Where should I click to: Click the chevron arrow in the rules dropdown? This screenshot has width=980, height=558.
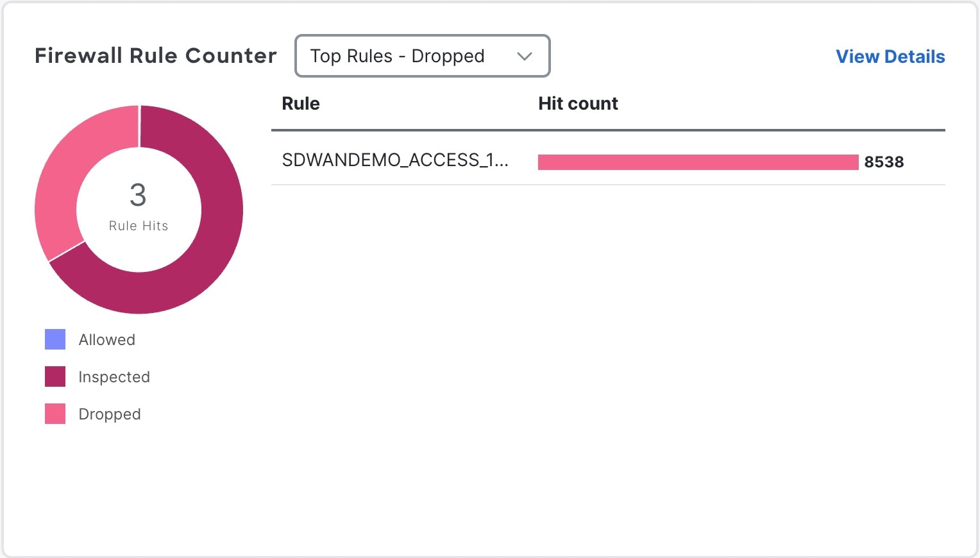point(525,56)
